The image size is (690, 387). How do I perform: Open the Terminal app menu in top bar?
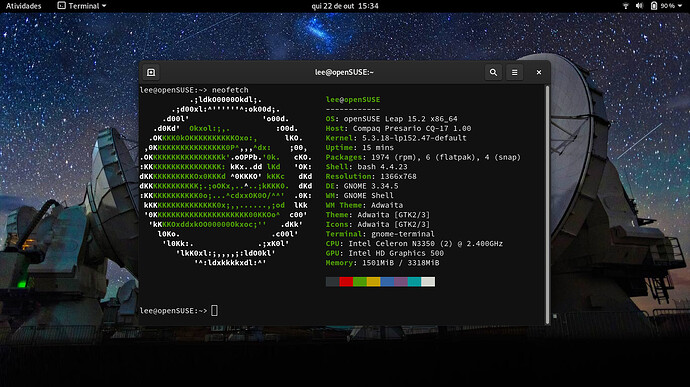(82, 6)
